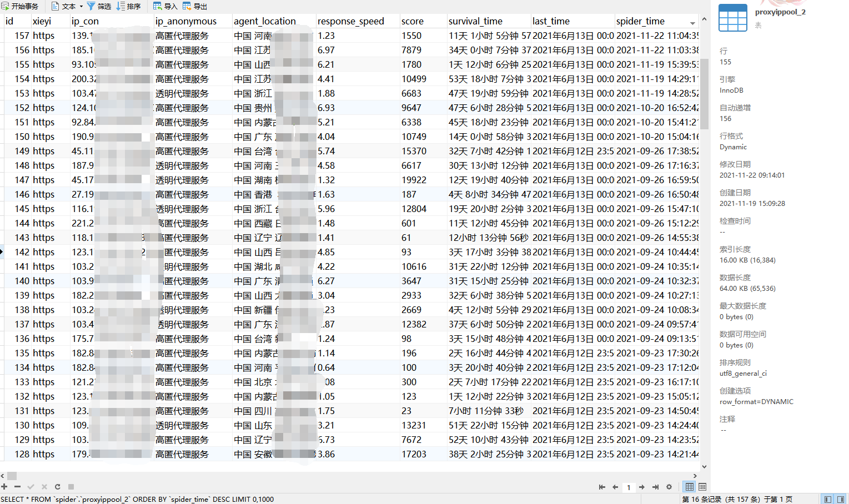
Task: Click the apply changes checkmark icon
Action: (x=31, y=487)
